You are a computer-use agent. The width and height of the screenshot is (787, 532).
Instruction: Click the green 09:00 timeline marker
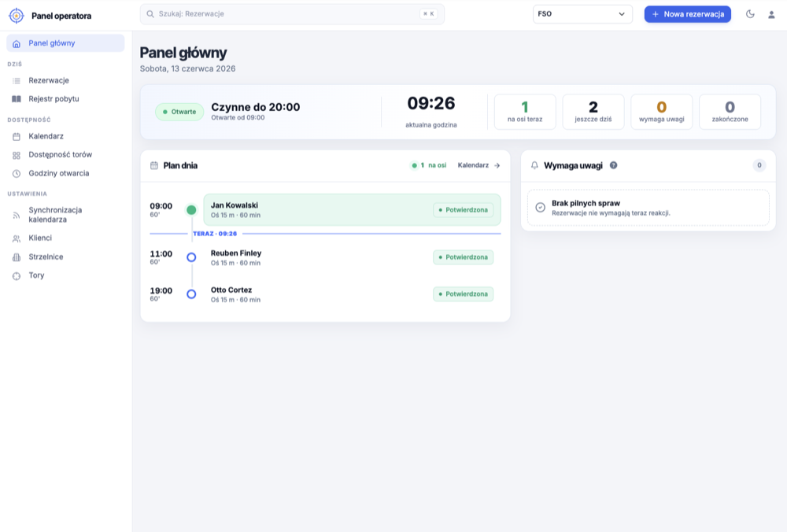(x=191, y=210)
